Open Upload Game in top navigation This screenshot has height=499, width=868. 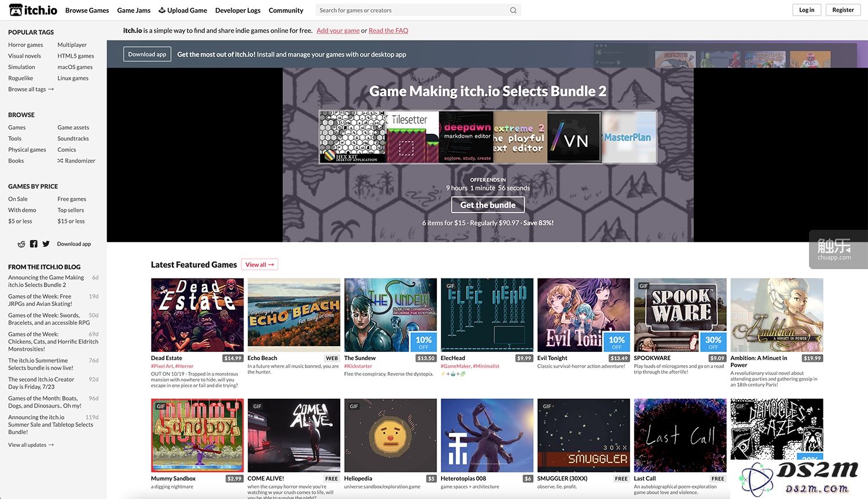pos(183,10)
